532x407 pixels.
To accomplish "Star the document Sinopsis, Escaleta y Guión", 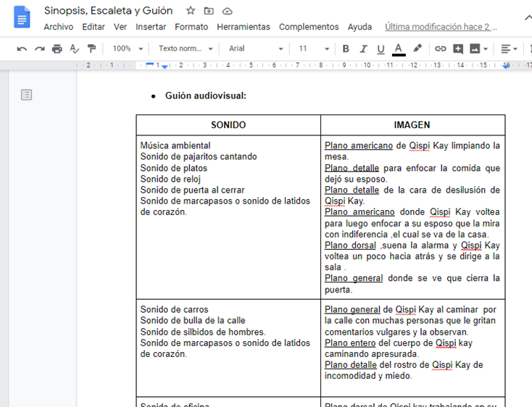I will (191, 11).
